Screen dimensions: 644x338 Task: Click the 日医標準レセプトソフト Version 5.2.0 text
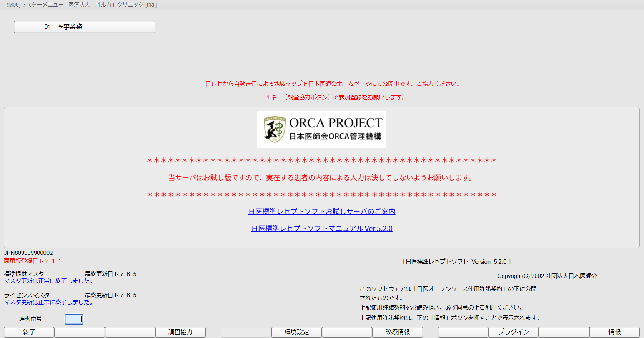[x=457, y=262]
